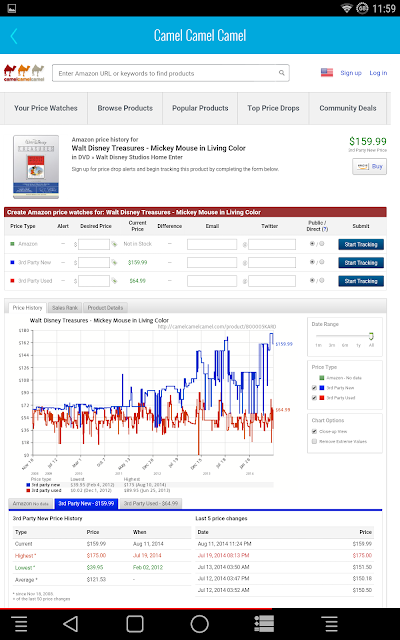Select the Direct radio button in the Amazon row
Screen dimensions: 400x640
point(322,244)
